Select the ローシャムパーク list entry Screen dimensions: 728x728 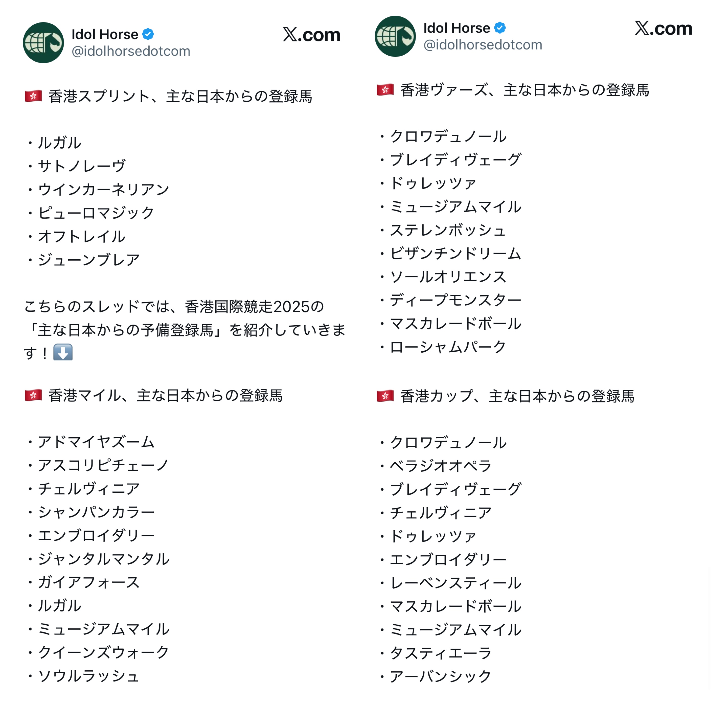[448, 347]
